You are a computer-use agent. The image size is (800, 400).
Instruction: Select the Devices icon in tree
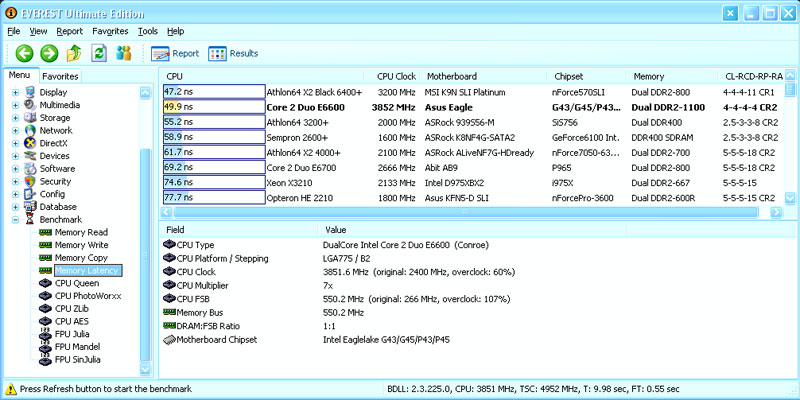(30, 156)
